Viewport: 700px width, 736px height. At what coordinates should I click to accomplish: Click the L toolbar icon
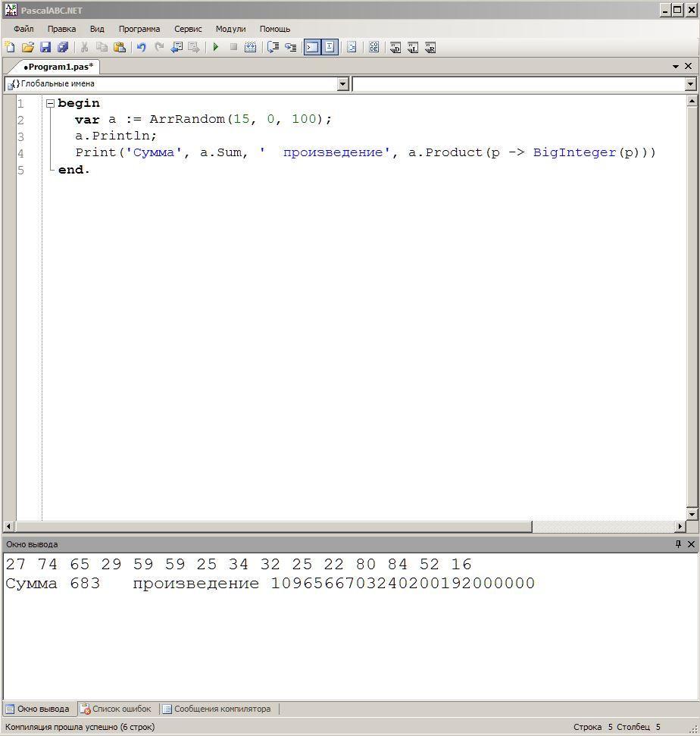[413, 47]
